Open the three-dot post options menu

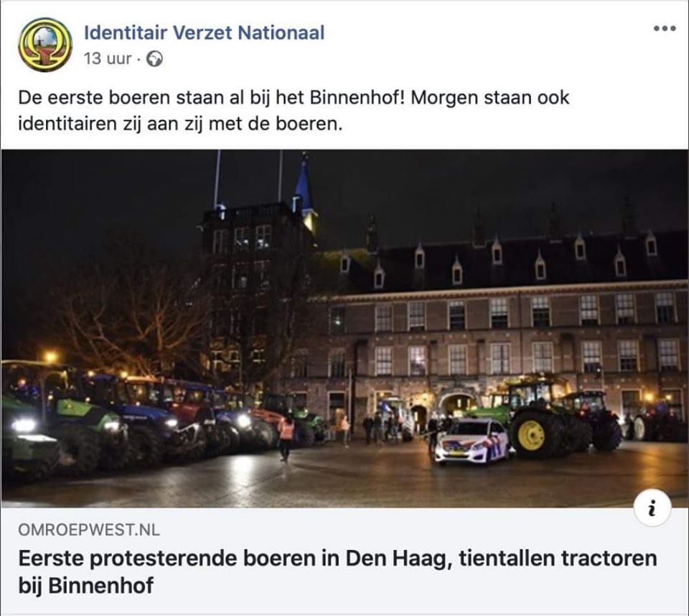click(665, 29)
